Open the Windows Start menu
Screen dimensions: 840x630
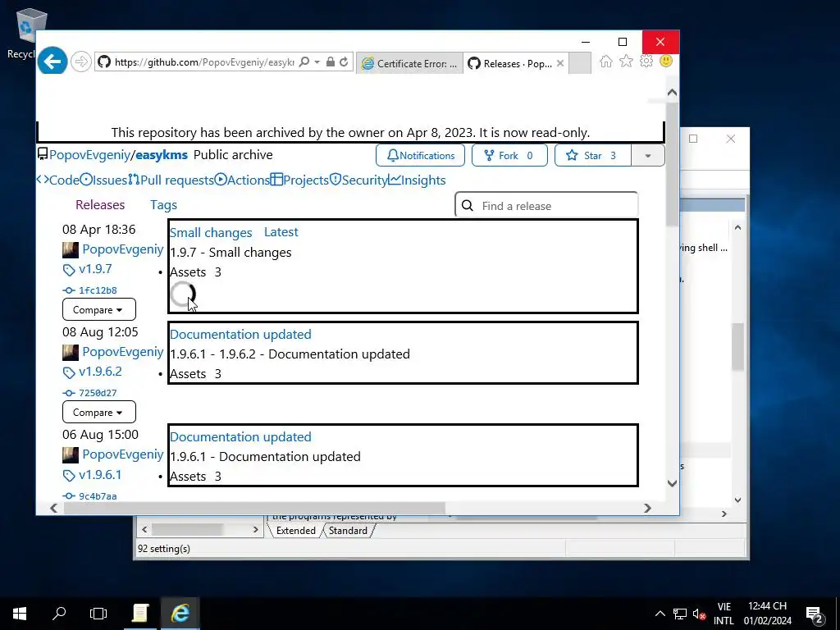coord(20,614)
